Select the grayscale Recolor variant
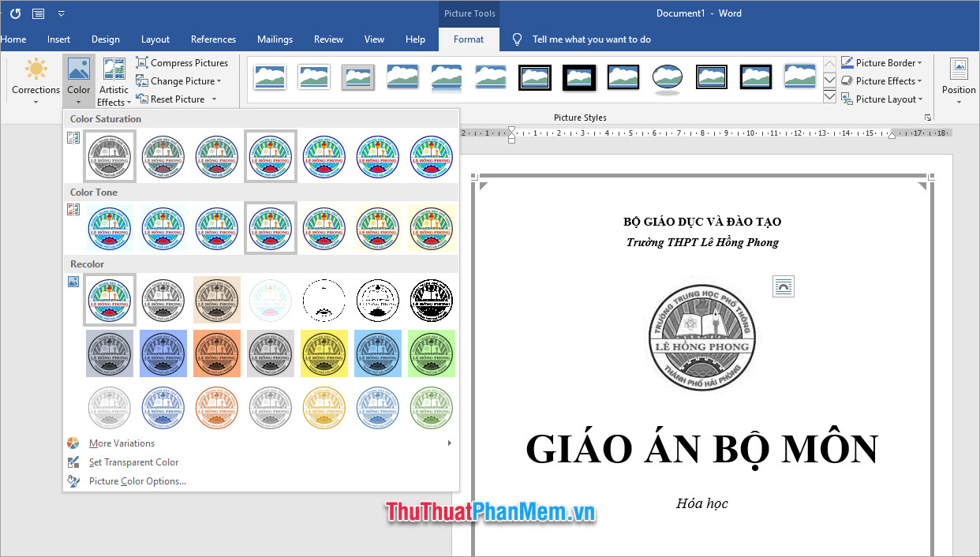980x557 pixels. coord(163,300)
